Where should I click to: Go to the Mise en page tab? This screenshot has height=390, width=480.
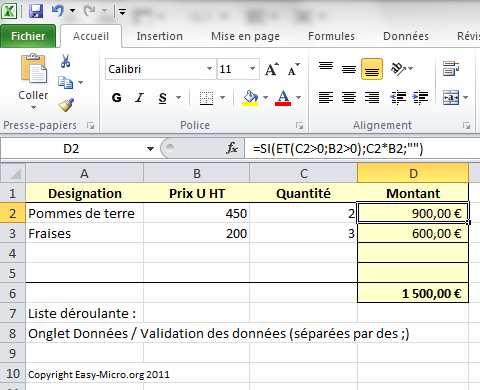click(245, 36)
